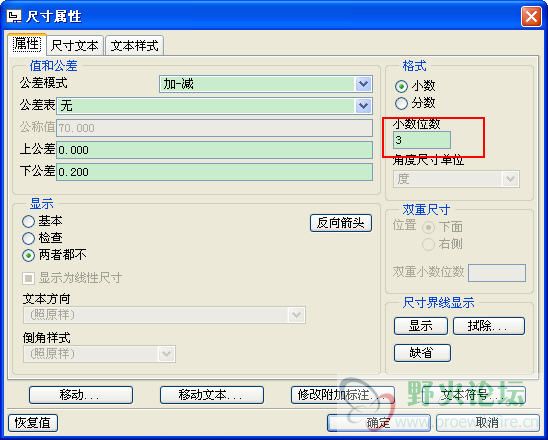The image size is (548, 440).
Task: Click the 缺省 button
Action: click(x=422, y=353)
